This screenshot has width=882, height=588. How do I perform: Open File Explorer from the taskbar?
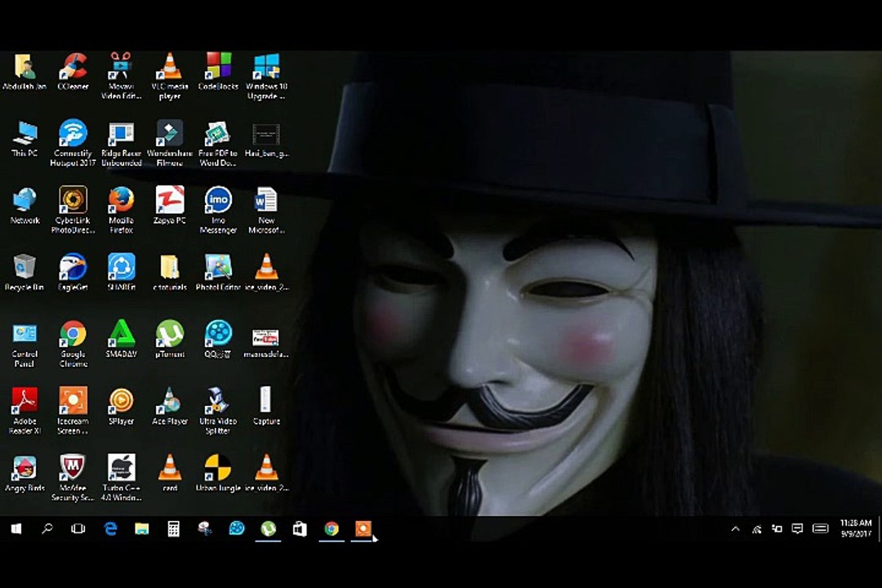point(142,529)
